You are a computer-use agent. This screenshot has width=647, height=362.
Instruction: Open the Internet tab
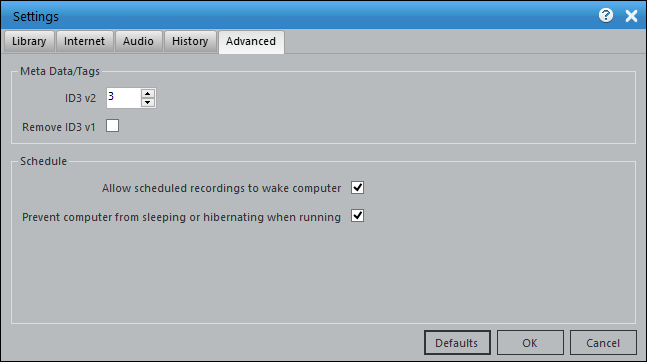[x=85, y=41]
